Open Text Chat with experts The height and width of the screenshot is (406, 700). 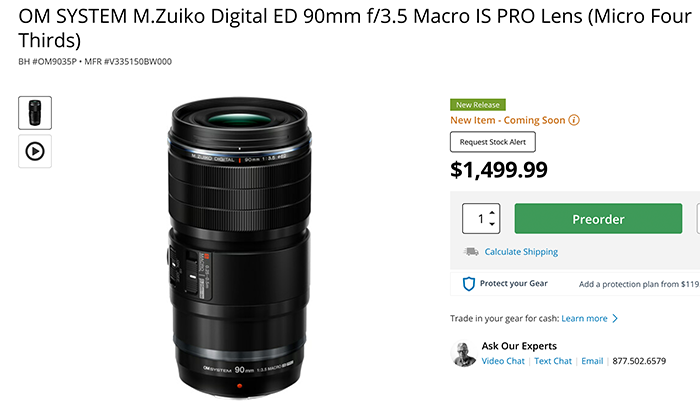point(553,361)
